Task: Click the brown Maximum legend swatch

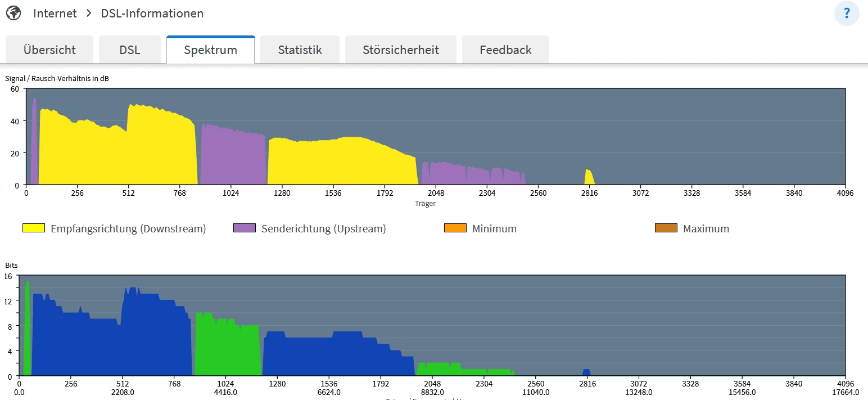Action: (x=666, y=228)
